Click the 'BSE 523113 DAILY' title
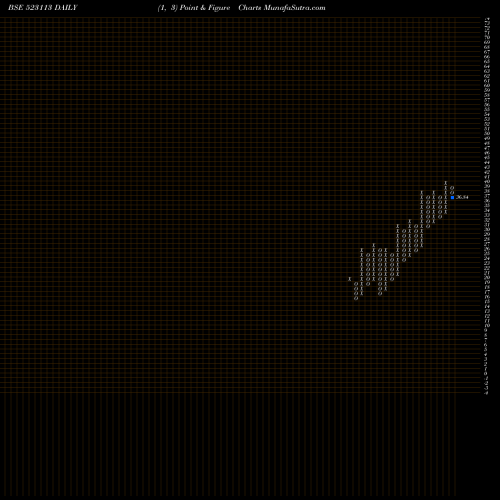This screenshot has width=500, height=500. coord(43,8)
